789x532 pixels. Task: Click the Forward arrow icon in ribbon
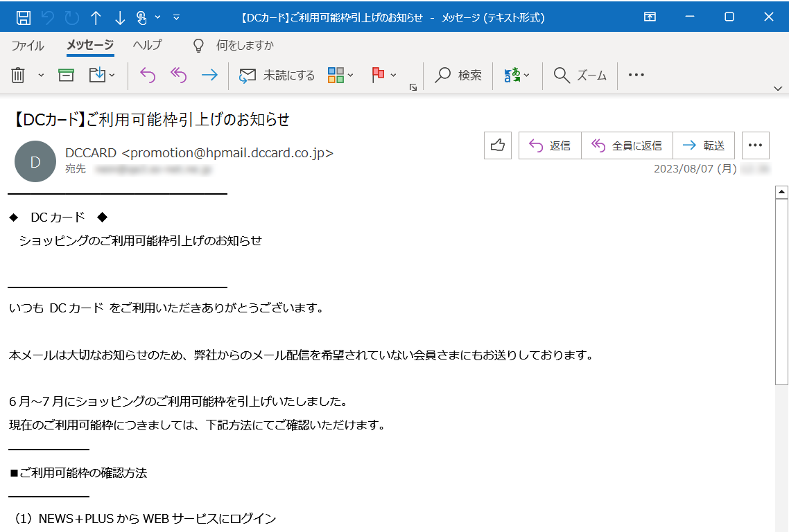click(209, 75)
